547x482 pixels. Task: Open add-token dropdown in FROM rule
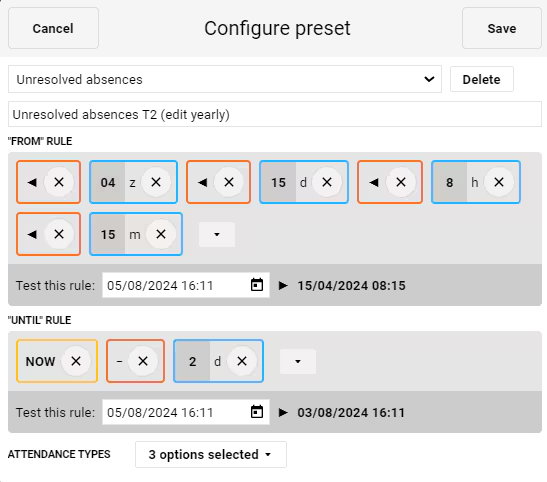click(x=217, y=234)
